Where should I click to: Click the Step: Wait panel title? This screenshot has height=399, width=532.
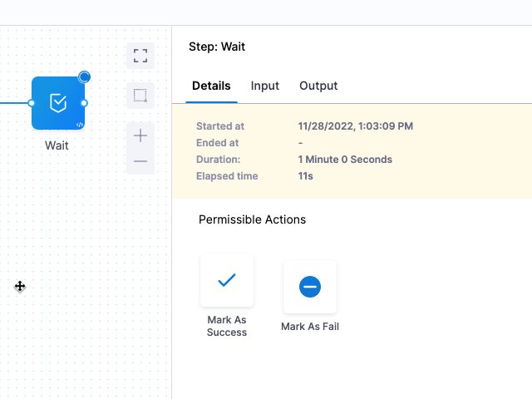(x=217, y=47)
